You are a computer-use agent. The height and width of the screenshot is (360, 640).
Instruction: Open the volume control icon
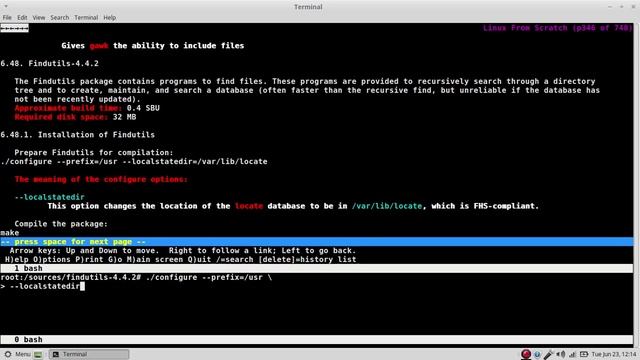(x=561, y=354)
